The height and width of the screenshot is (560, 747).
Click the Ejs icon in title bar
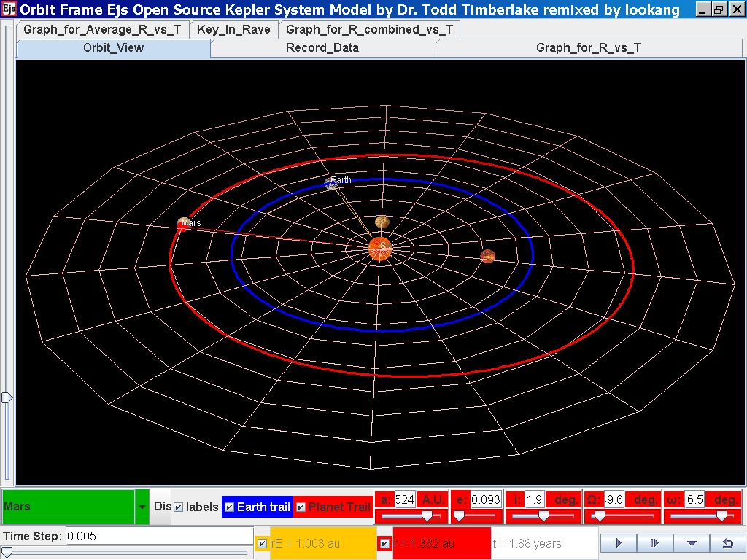(x=9, y=9)
